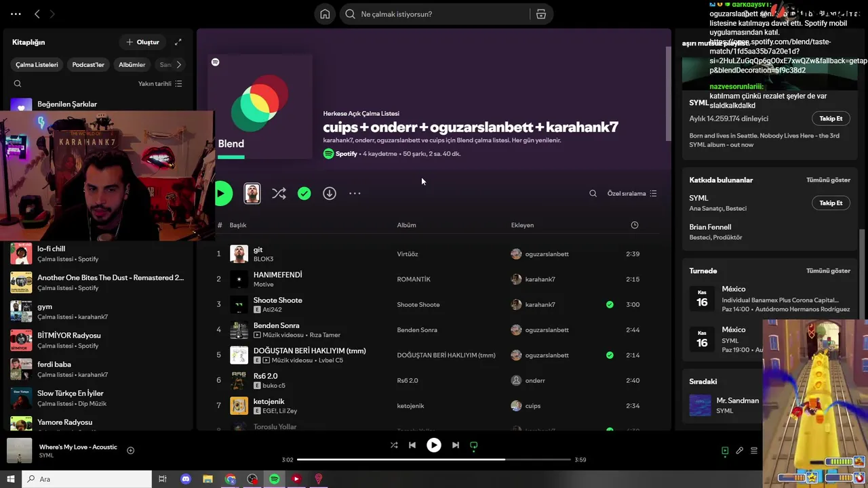Select the HANIMEFENDİ track row
Screen dimensions: 868x488
tap(434, 279)
